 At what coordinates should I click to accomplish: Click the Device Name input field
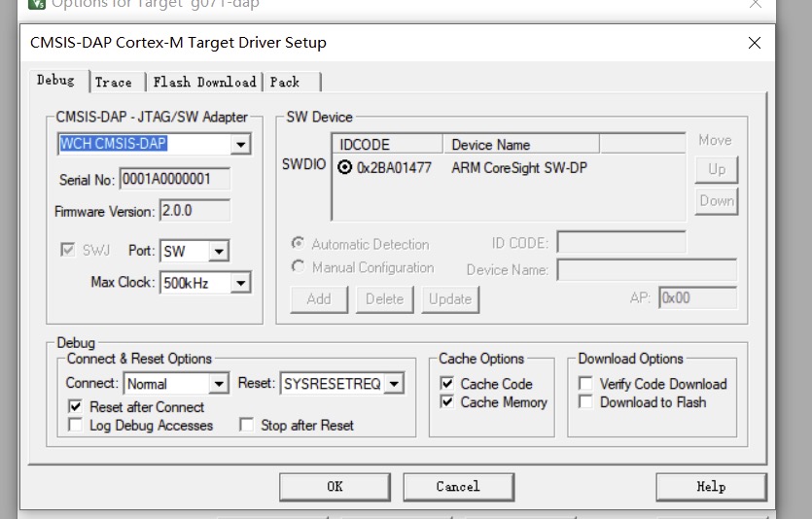647,270
